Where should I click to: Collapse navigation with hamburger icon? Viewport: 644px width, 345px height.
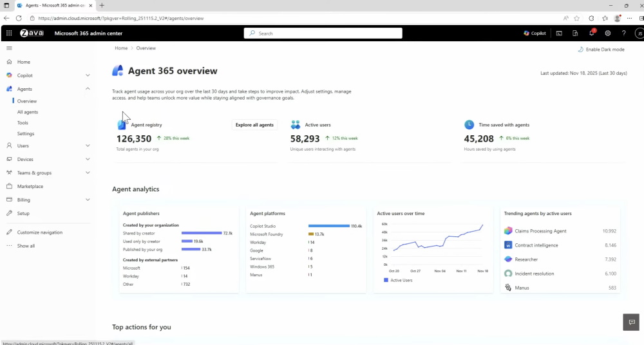[9, 48]
